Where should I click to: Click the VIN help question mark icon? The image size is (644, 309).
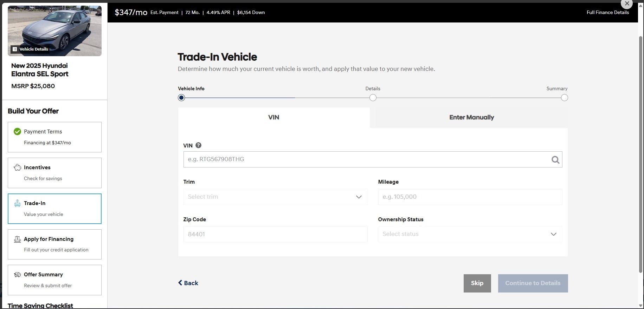click(x=198, y=145)
